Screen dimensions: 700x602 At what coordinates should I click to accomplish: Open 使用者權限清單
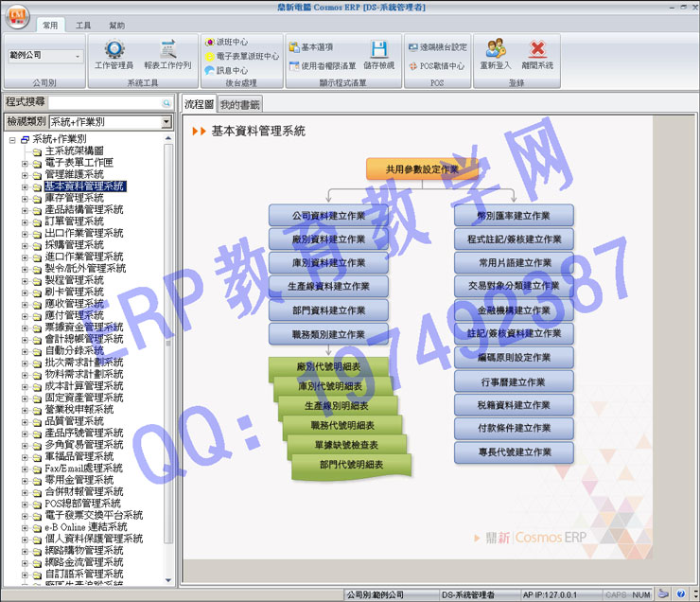pos(323,66)
